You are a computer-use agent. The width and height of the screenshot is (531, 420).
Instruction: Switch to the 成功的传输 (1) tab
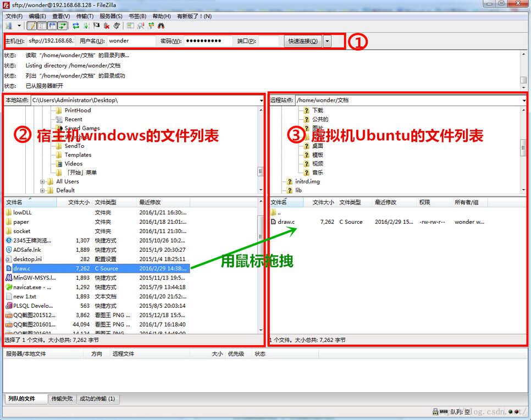click(97, 399)
